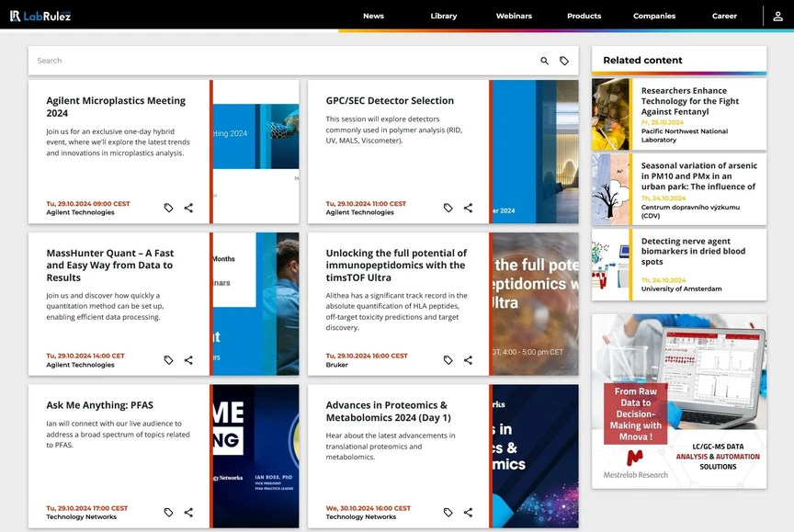This screenshot has height=532, width=794.
Task: Click the Microplastics Meeting turtle image
Action: pos(256,152)
